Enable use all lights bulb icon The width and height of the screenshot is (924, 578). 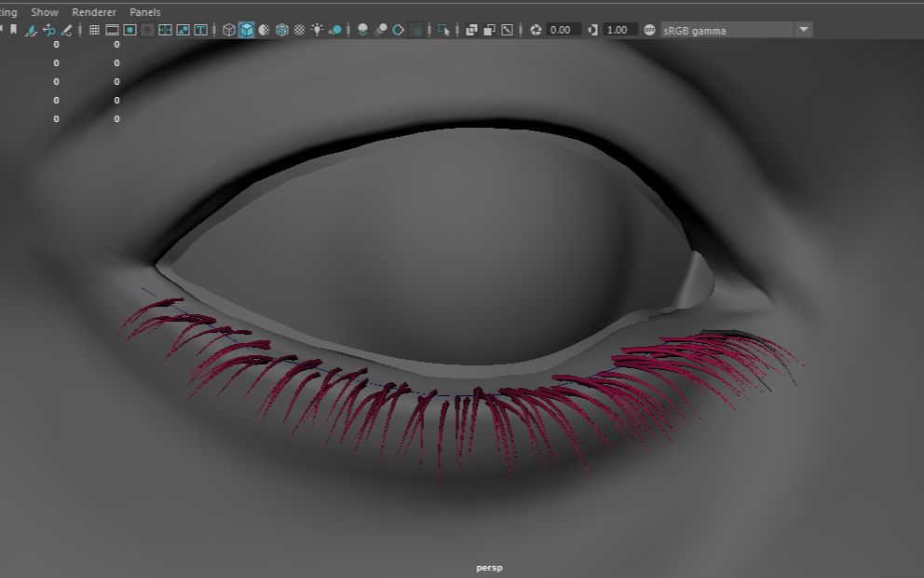(x=318, y=30)
